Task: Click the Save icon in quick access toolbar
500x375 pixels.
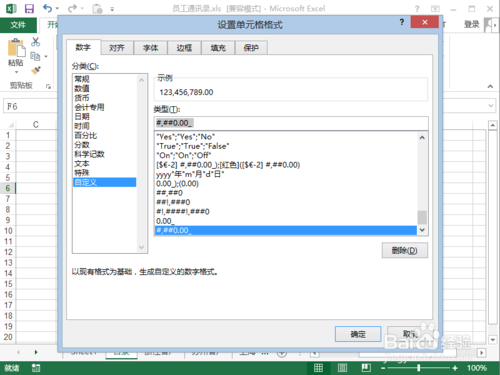Action: 29,9
